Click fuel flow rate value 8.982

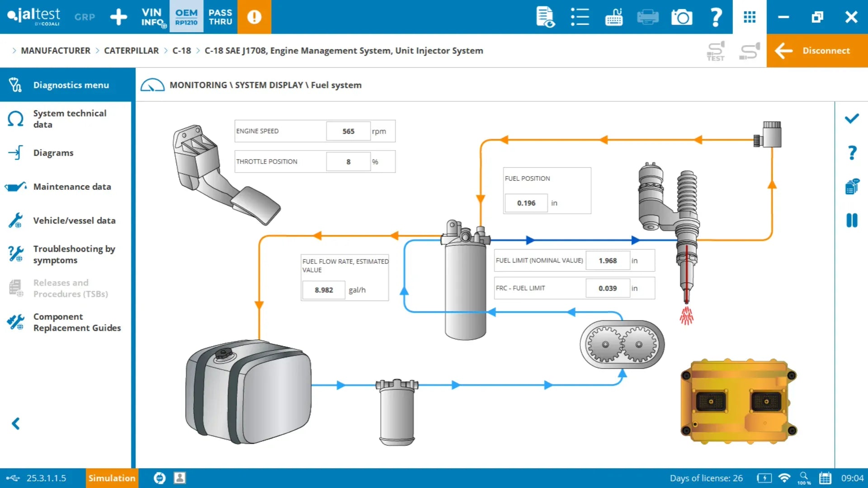pos(324,290)
